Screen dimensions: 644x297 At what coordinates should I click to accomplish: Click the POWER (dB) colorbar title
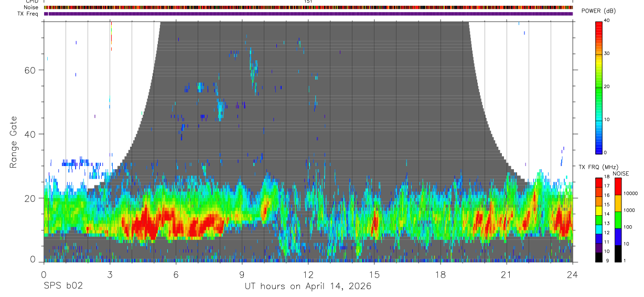tap(598, 11)
